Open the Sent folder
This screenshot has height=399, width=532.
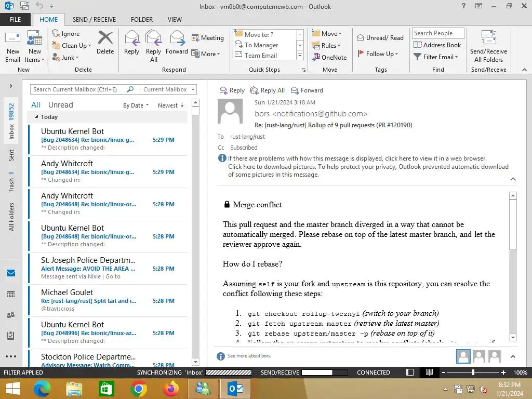11,155
